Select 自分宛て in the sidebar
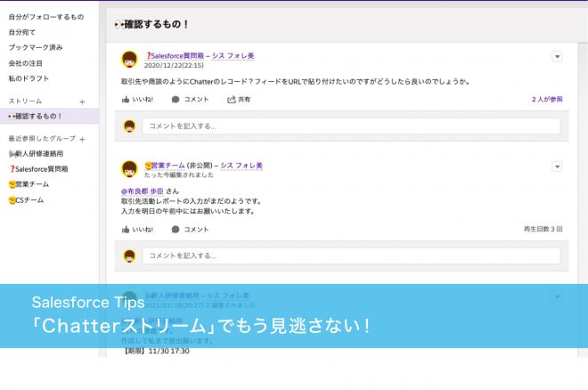Screen dimensions: 588x390 pyautogui.click(x=21, y=32)
